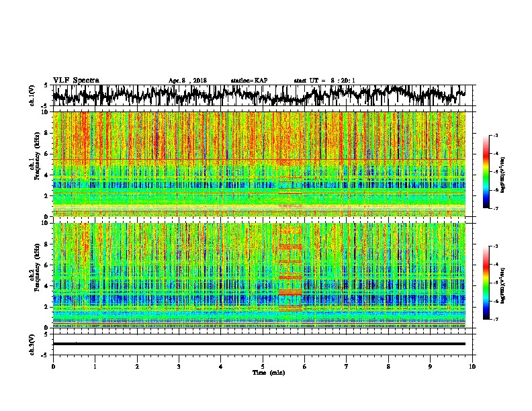
Task: Click the date text "Apr. 8 , 2018"
Action: click(x=187, y=81)
